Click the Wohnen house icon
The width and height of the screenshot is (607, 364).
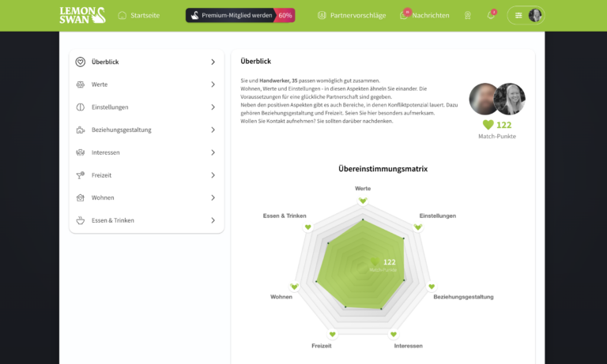point(80,197)
